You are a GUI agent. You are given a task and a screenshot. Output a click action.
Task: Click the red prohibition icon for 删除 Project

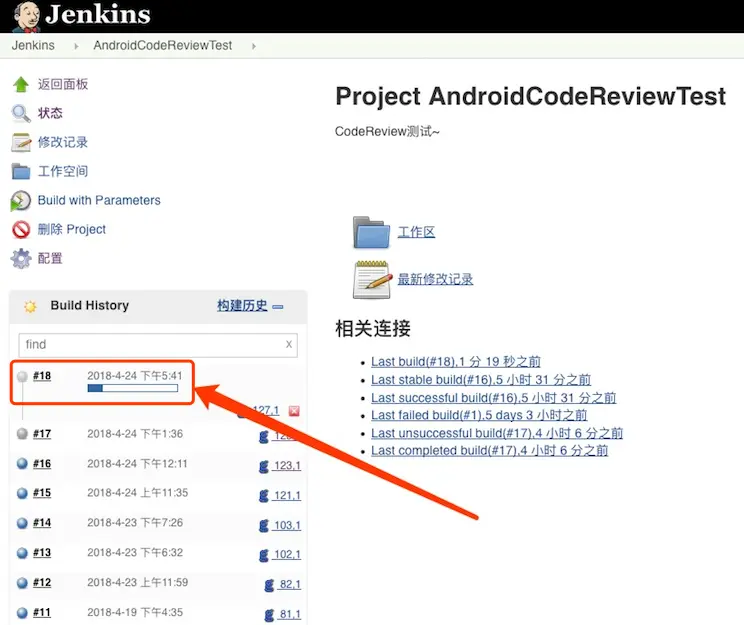click(21, 230)
